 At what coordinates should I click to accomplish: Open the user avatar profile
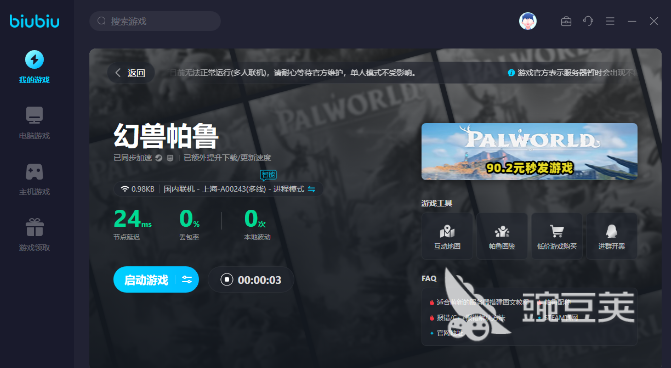(528, 21)
